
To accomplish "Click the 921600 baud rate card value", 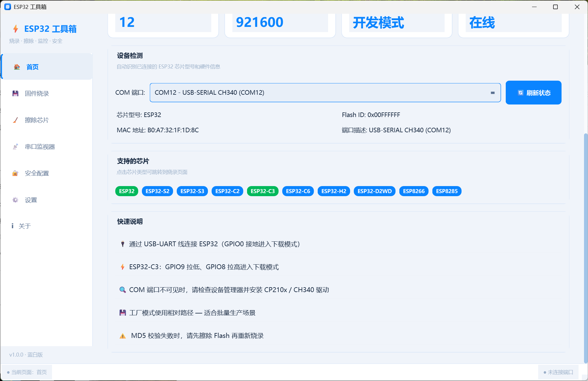I will (x=260, y=22).
